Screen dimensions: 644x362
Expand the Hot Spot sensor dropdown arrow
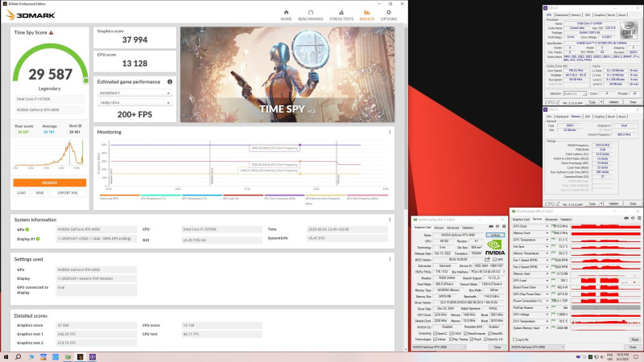click(547, 247)
